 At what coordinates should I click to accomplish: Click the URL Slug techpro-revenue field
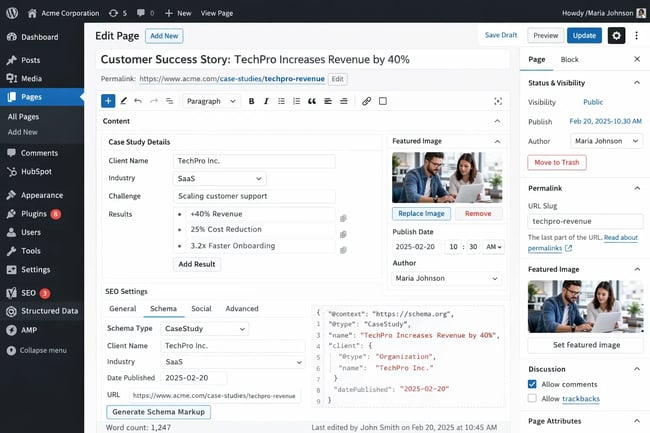[x=585, y=221]
